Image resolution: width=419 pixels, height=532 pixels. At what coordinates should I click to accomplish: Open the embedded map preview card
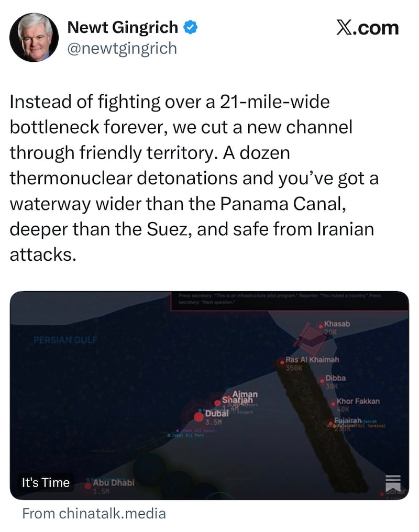(x=210, y=395)
